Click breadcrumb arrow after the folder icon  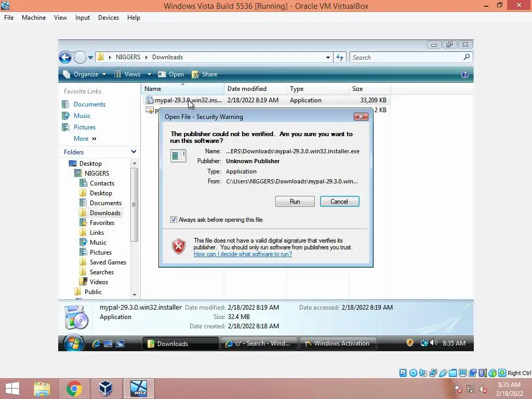(x=110, y=57)
